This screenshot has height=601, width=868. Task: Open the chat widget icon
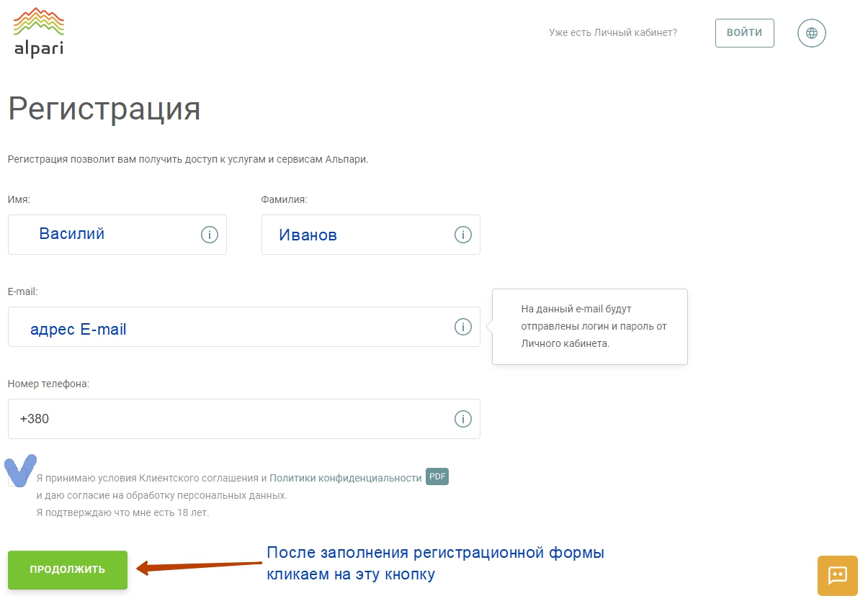[837, 575]
